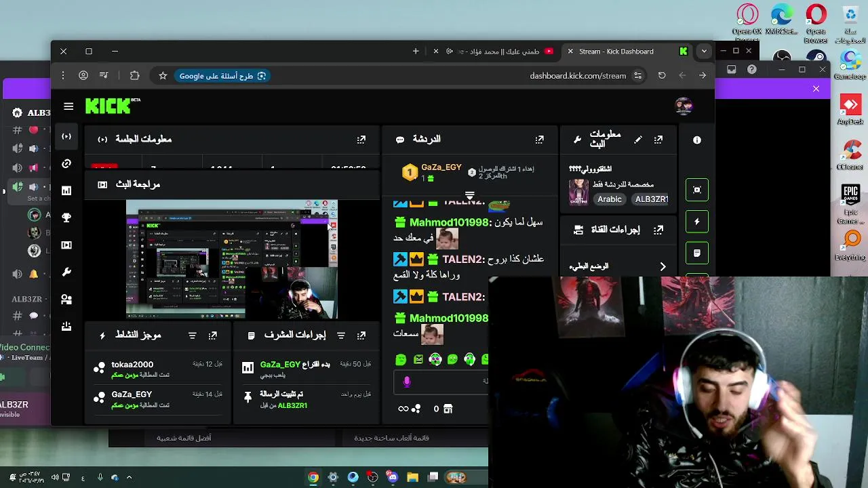This screenshot has height=488, width=868.
Task: Open the shop icon below the chat
Action: point(448,409)
